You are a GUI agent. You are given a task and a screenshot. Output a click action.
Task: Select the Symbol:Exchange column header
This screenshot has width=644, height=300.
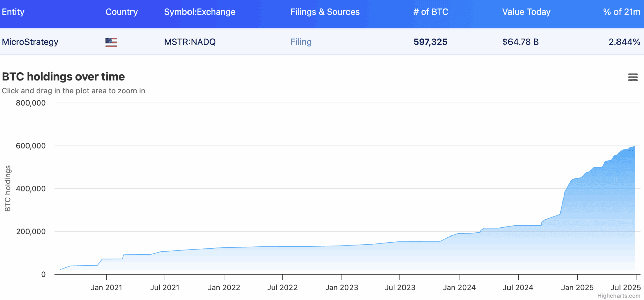tap(200, 12)
